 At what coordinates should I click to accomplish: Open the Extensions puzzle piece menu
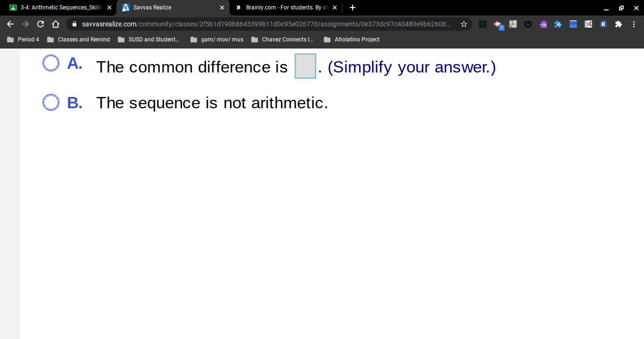pos(619,24)
